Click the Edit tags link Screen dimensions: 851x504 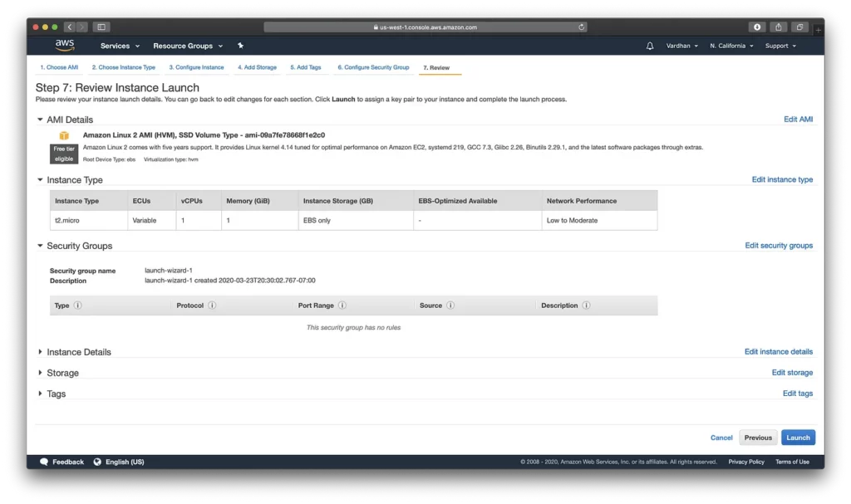(x=797, y=394)
